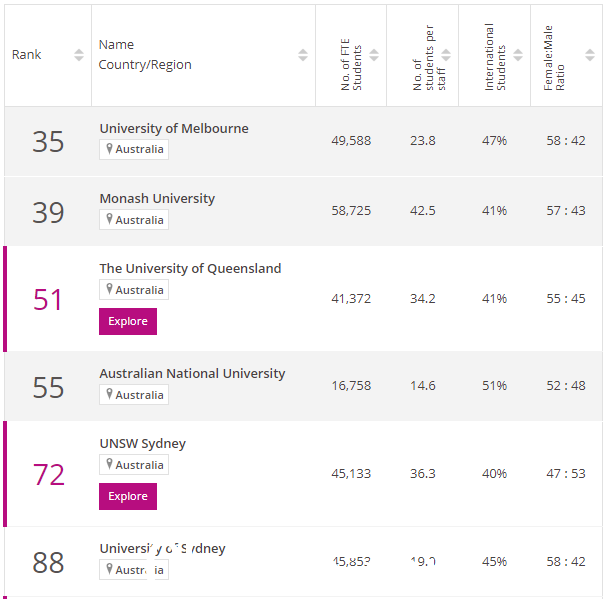The width and height of the screenshot is (606, 599).
Task: Click the Name header label
Action: point(116,45)
